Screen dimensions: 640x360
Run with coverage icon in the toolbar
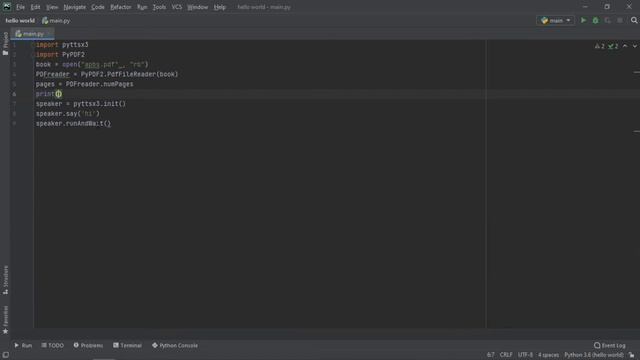(x=608, y=20)
